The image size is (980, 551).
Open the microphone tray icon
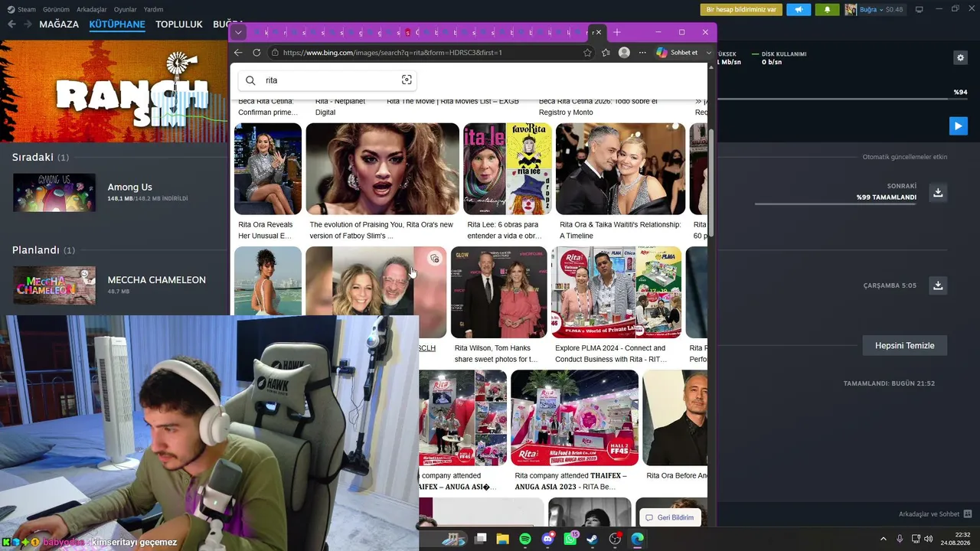tap(900, 539)
